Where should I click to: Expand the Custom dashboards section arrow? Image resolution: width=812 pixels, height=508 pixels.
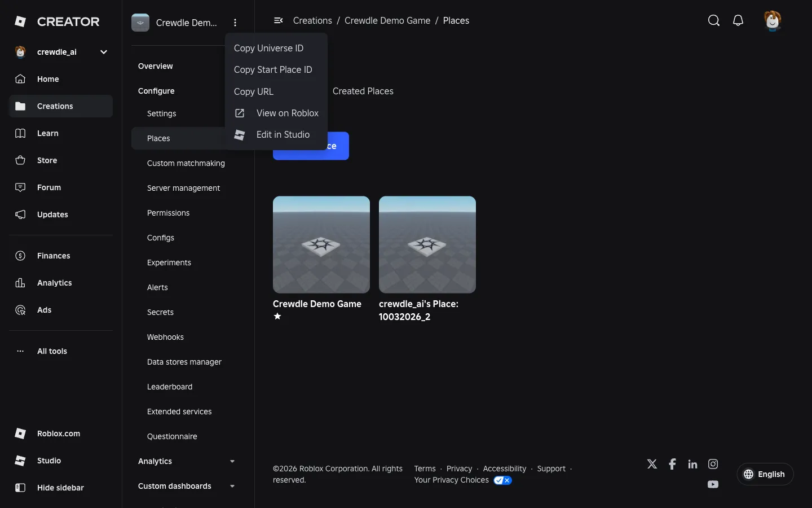pos(232,486)
